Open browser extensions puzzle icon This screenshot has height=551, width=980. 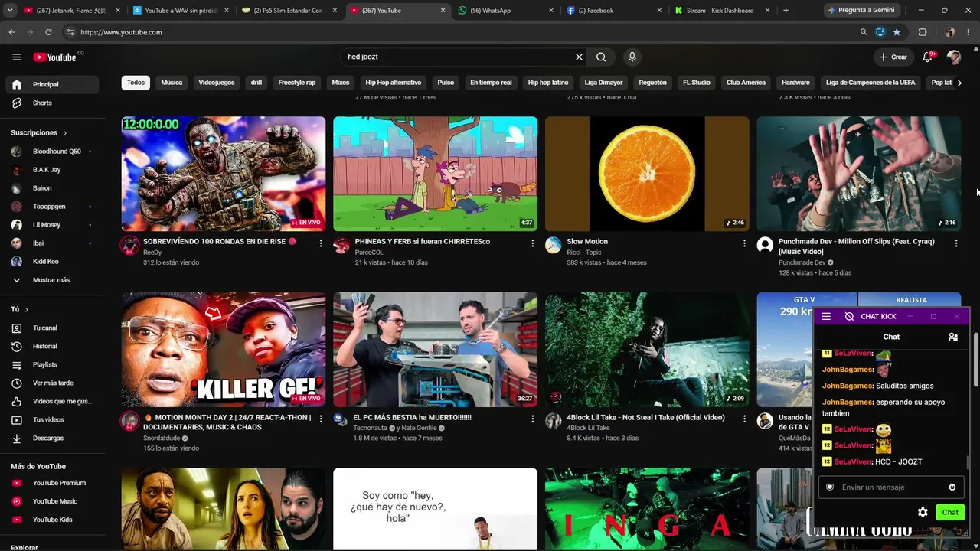pyautogui.click(x=923, y=32)
